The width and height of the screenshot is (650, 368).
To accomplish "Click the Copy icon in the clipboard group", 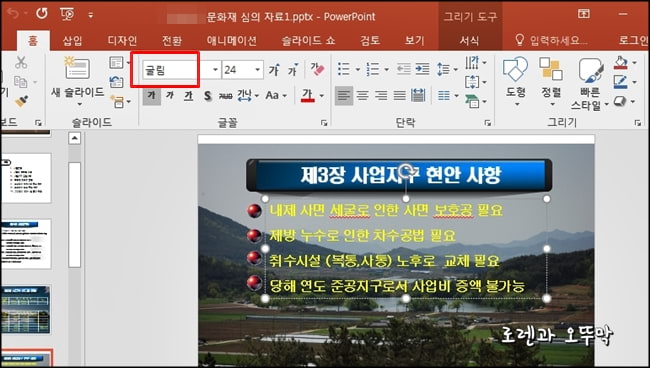I will tap(20, 82).
